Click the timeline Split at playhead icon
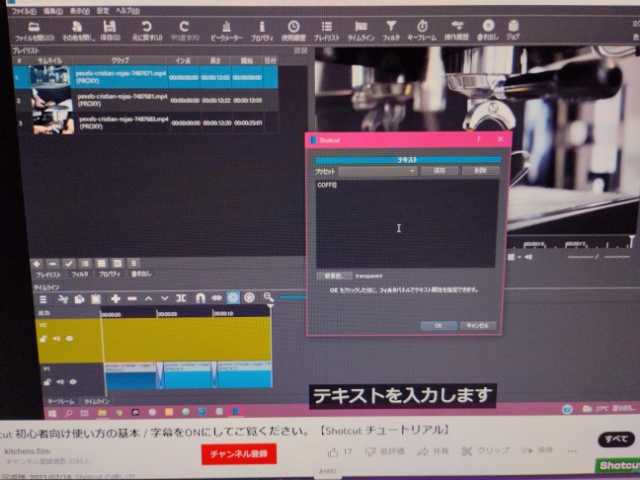Screen dimensions: 640x480 [181, 298]
